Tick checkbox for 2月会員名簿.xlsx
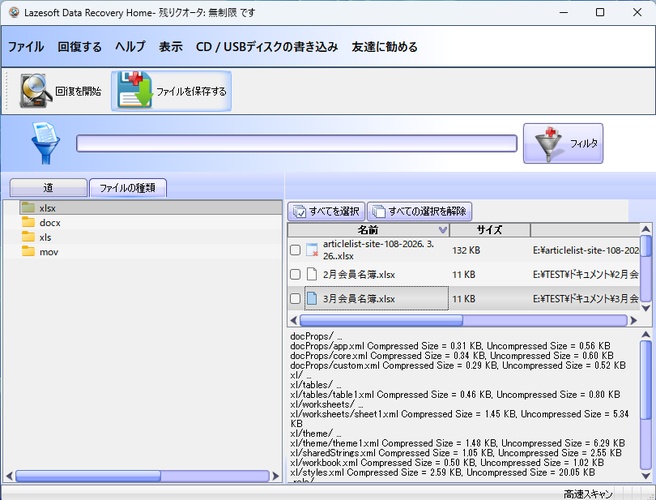Image resolution: width=656 pixels, height=500 pixels. (295, 274)
